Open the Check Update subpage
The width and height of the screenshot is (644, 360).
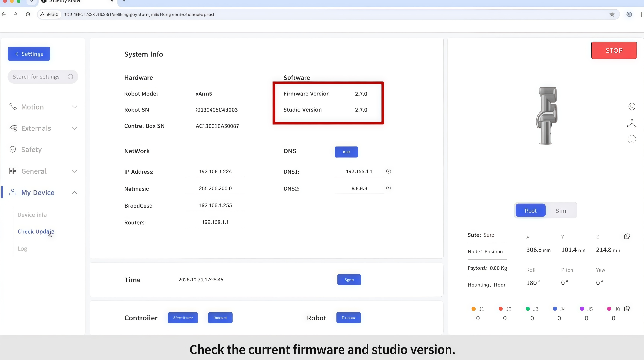[36, 232]
